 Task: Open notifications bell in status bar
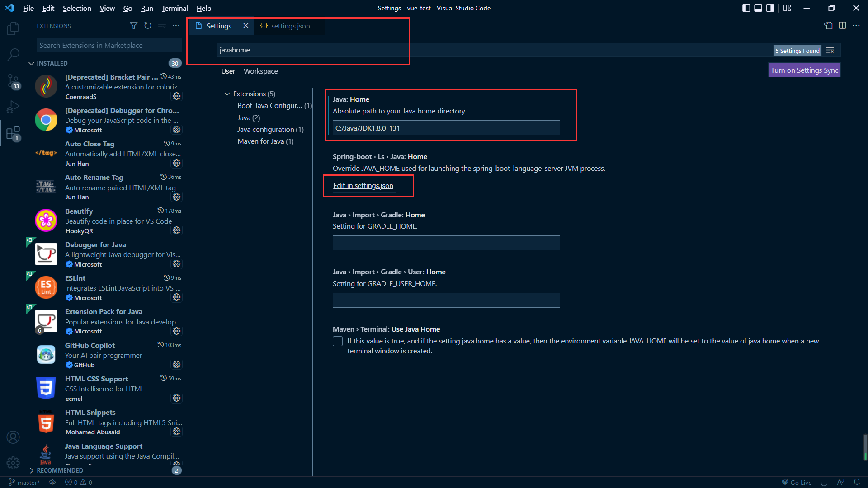pyautogui.click(x=857, y=482)
